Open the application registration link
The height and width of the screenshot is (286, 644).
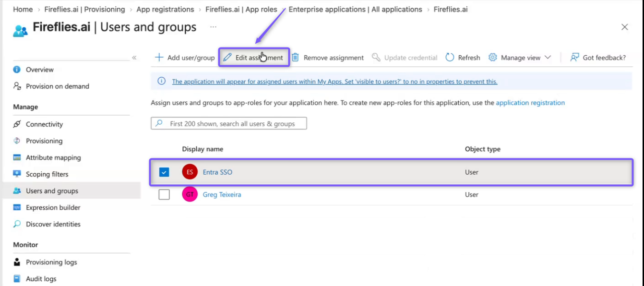click(x=530, y=103)
